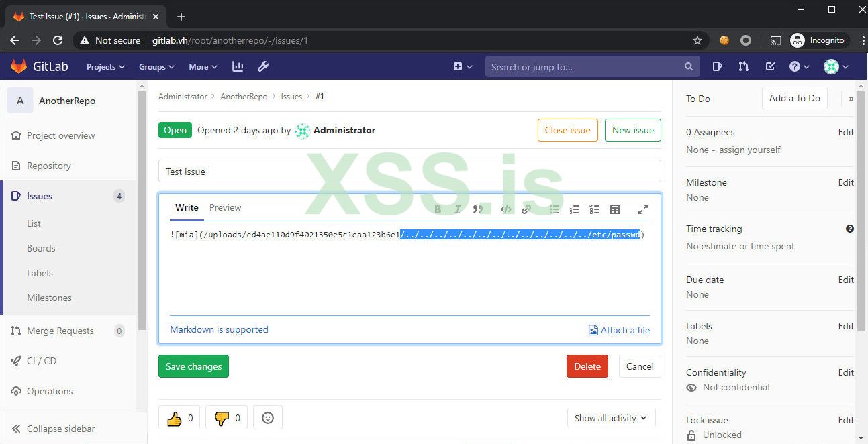868x444 pixels.
Task: Add a bullet list in the editor
Action: [554, 209]
